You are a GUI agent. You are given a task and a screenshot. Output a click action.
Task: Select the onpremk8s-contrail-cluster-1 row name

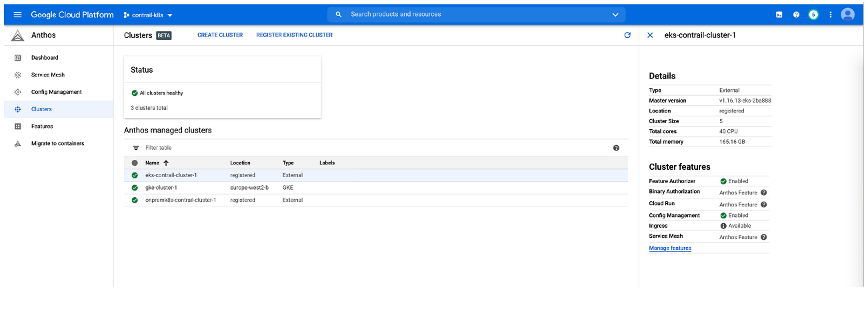pos(181,200)
